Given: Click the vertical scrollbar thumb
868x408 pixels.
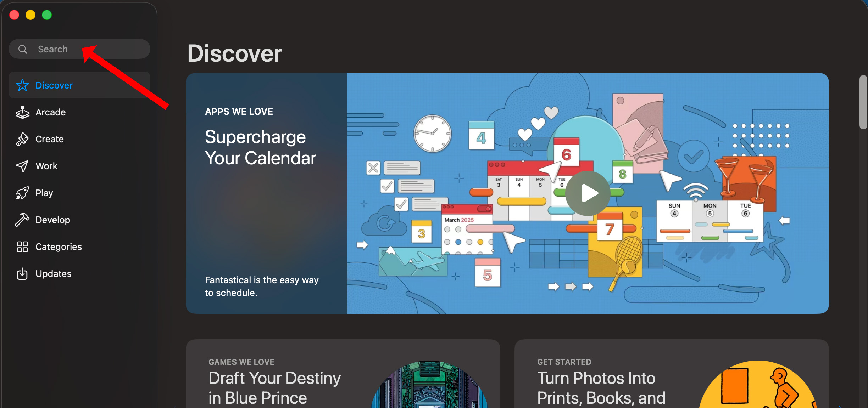Looking at the screenshot, I should [x=863, y=102].
